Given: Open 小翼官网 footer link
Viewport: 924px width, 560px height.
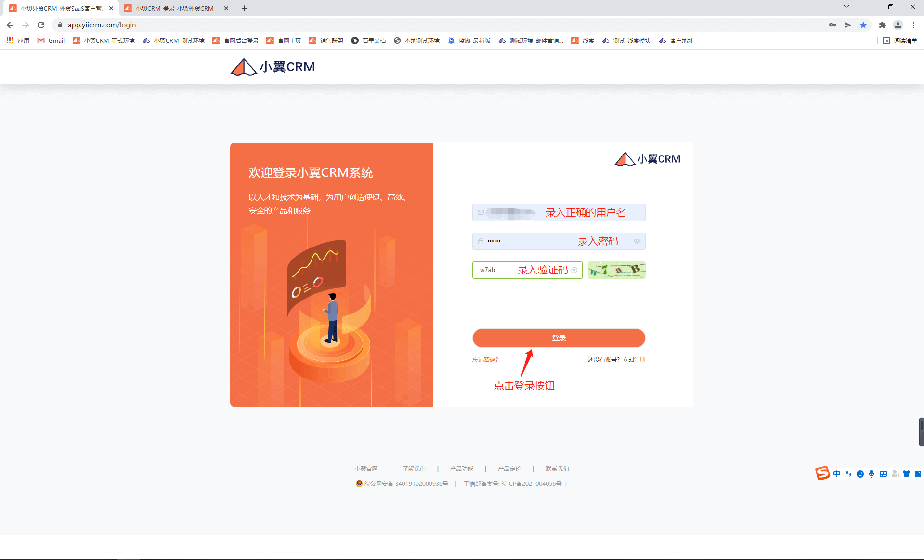Looking at the screenshot, I should pyautogui.click(x=366, y=469).
